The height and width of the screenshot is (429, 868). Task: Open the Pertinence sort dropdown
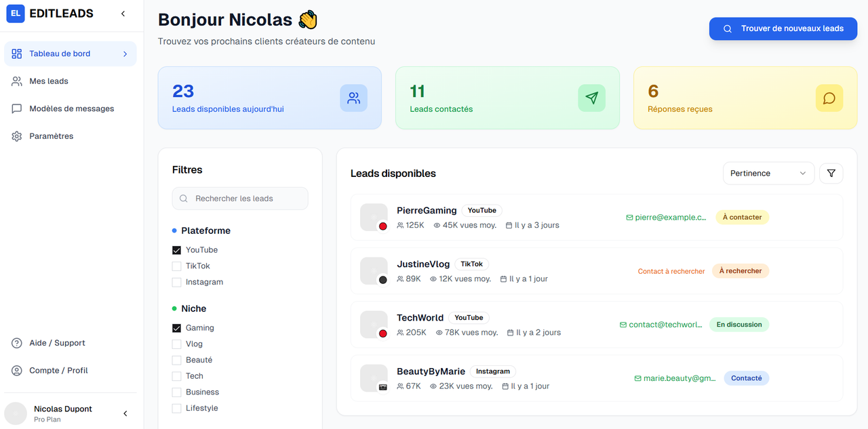(x=768, y=173)
